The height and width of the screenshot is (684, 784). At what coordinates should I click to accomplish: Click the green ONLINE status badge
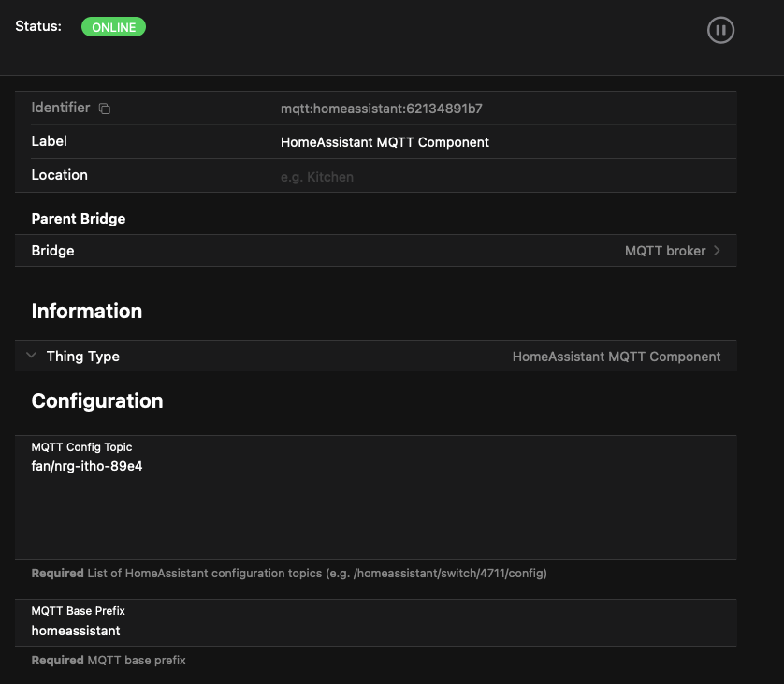113,27
